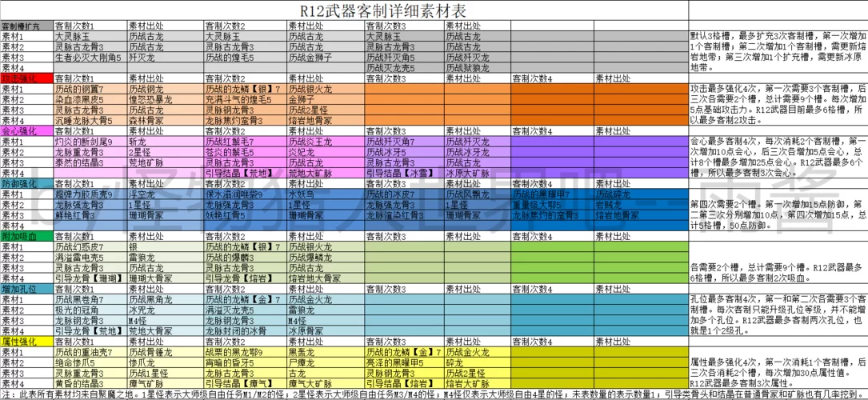Click the 炎妃龙 cell
The height and width of the screenshot is (400, 868).
coord(325,152)
